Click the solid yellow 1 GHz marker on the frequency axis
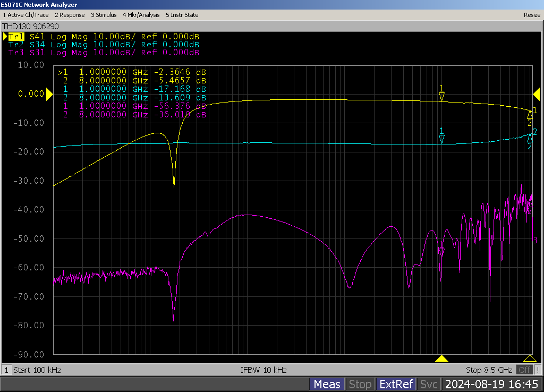Image resolution: width=544 pixels, height=392 pixels. coord(441,359)
